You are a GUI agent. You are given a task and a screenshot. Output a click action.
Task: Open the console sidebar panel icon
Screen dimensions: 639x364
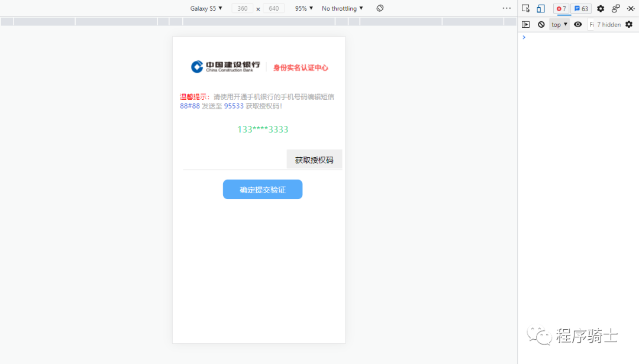coord(526,24)
